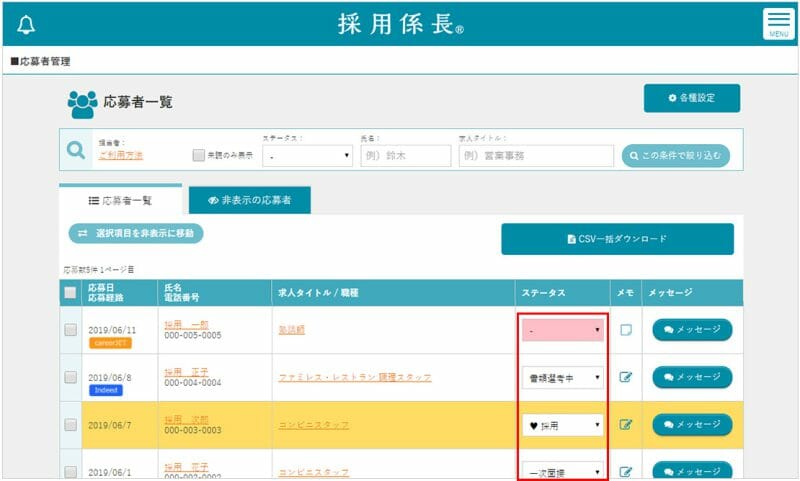800x481 pixels.
Task: Open the 書類選考中 status dropdown
Action: coord(562,378)
